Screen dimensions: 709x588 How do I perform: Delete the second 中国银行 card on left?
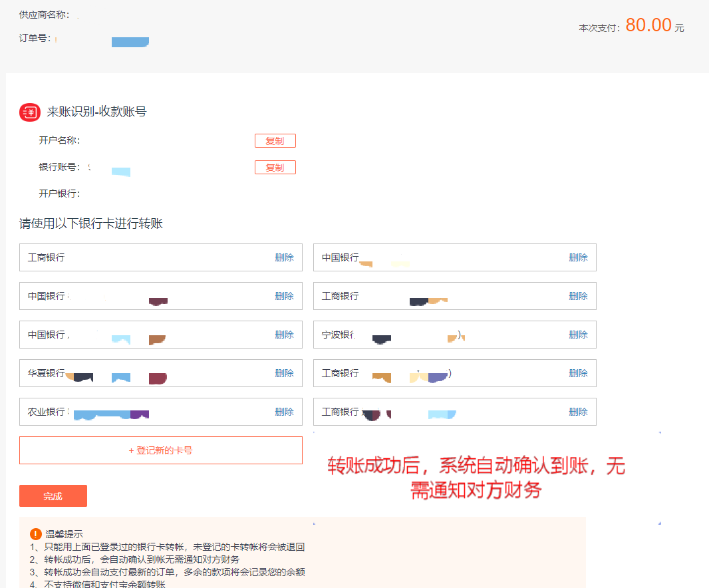click(286, 296)
